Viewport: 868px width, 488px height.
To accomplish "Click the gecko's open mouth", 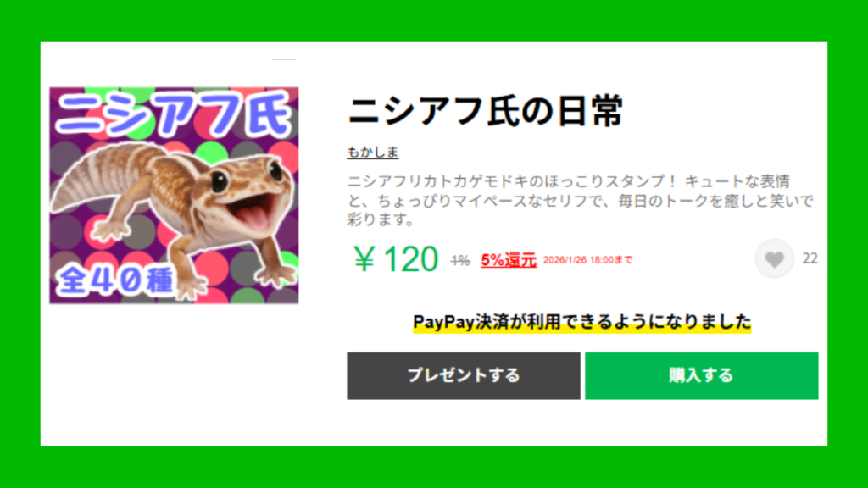I will pos(253,211).
